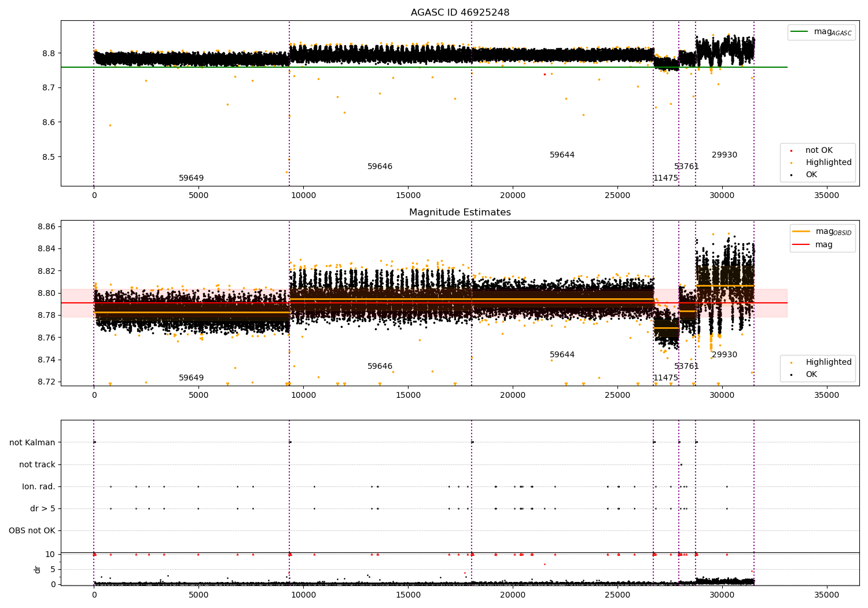This screenshot has height=608, width=868.
Task: Click the 8.74 y-axis tick label
Action: (x=46, y=360)
